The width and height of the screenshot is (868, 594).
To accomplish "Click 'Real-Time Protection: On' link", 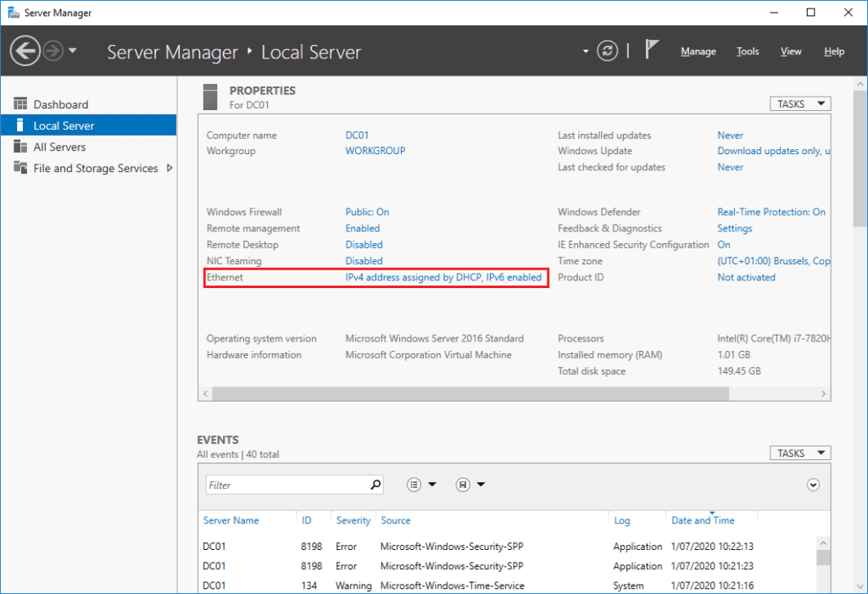I will pyautogui.click(x=771, y=212).
